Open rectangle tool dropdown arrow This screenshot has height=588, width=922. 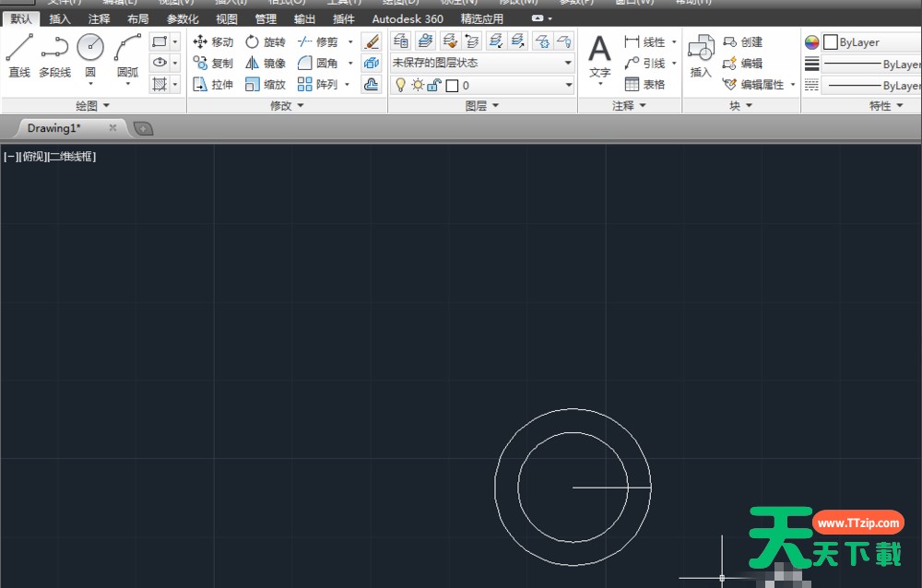tap(174, 41)
